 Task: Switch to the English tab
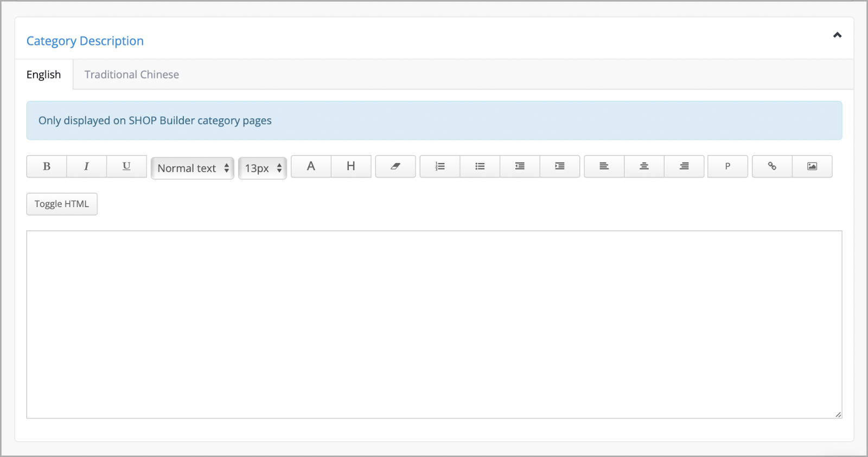click(x=44, y=75)
